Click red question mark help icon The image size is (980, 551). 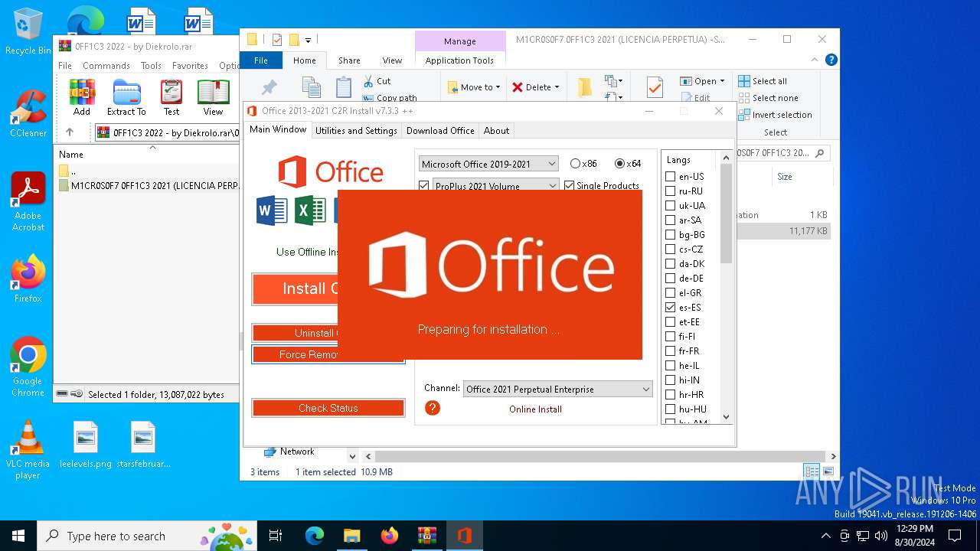[433, 408]
